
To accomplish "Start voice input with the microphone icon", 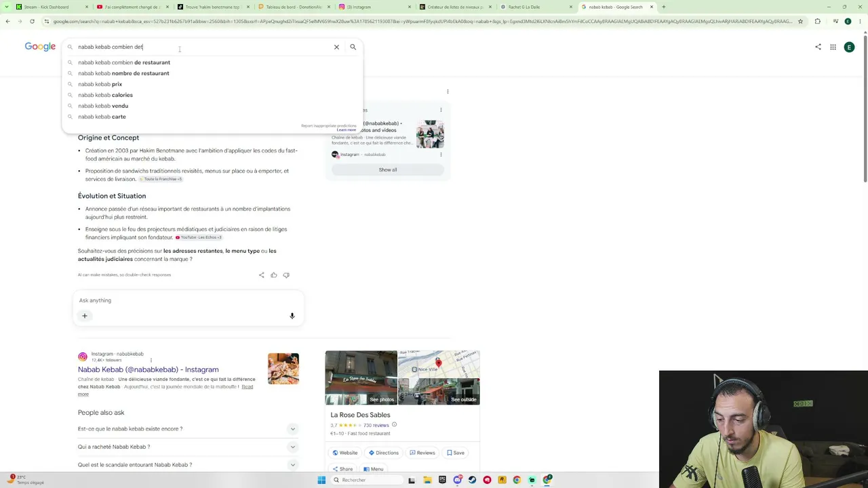I will click(292, 316).
